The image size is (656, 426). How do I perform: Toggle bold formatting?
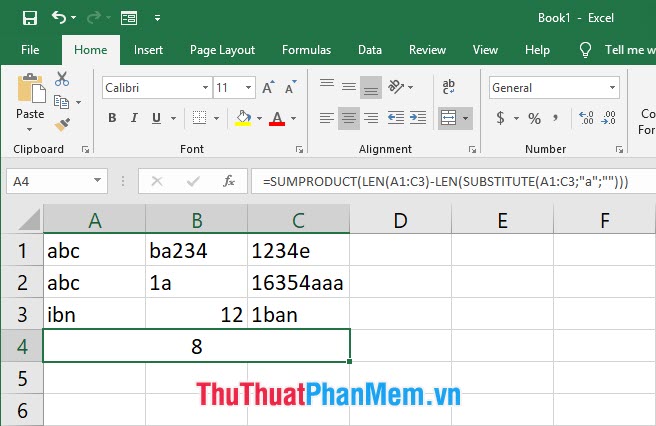(x=112, y=118)
